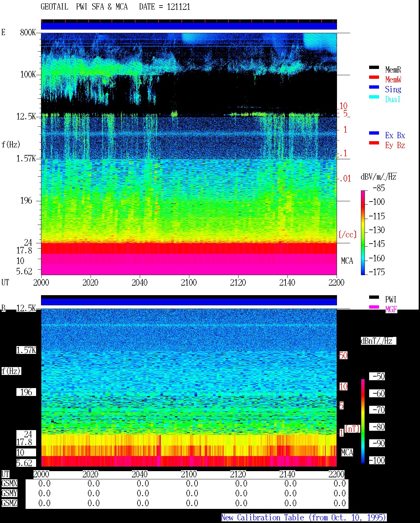Viewport: 420px width, 523px height.
Task: Select the GSMY row label
Action: [9, 493]
